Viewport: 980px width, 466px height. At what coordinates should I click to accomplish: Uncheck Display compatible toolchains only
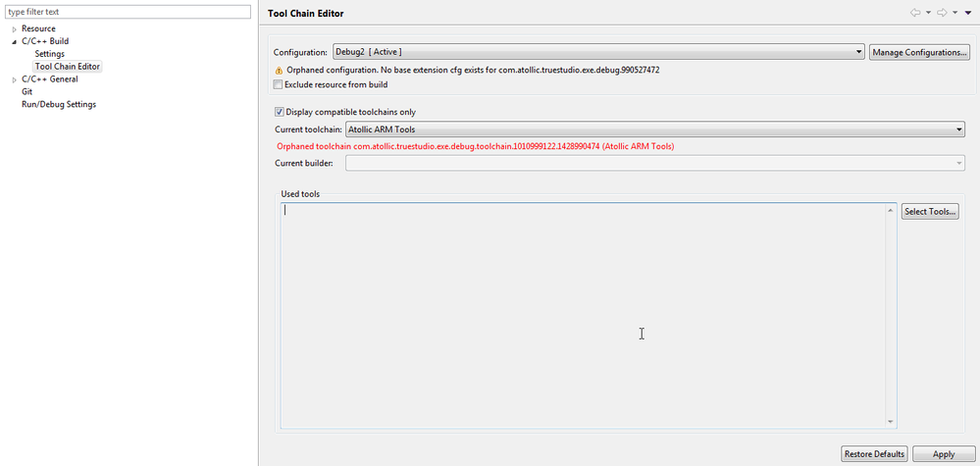(x=279, y=113)
